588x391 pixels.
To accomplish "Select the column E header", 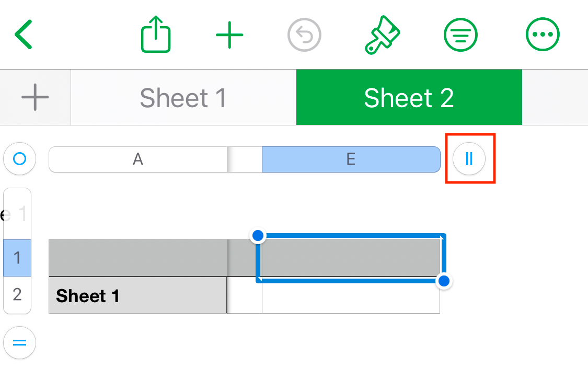I will click(351, 159).
